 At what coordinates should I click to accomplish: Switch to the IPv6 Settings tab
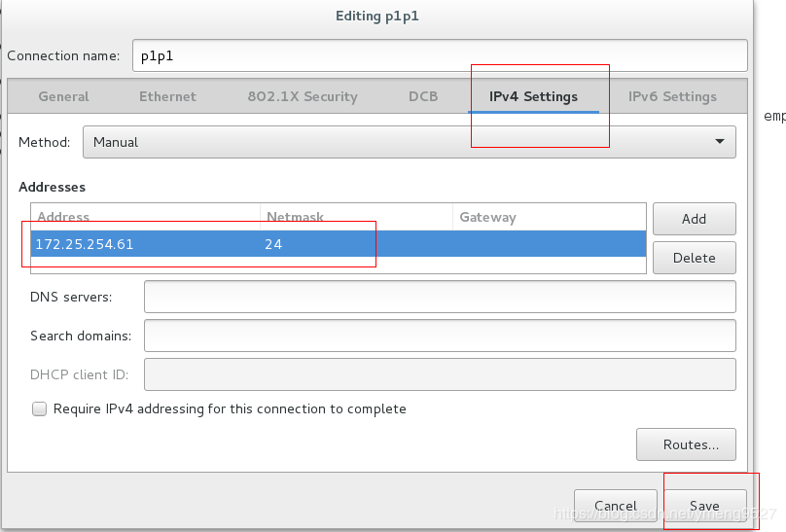tap(672, 96)
